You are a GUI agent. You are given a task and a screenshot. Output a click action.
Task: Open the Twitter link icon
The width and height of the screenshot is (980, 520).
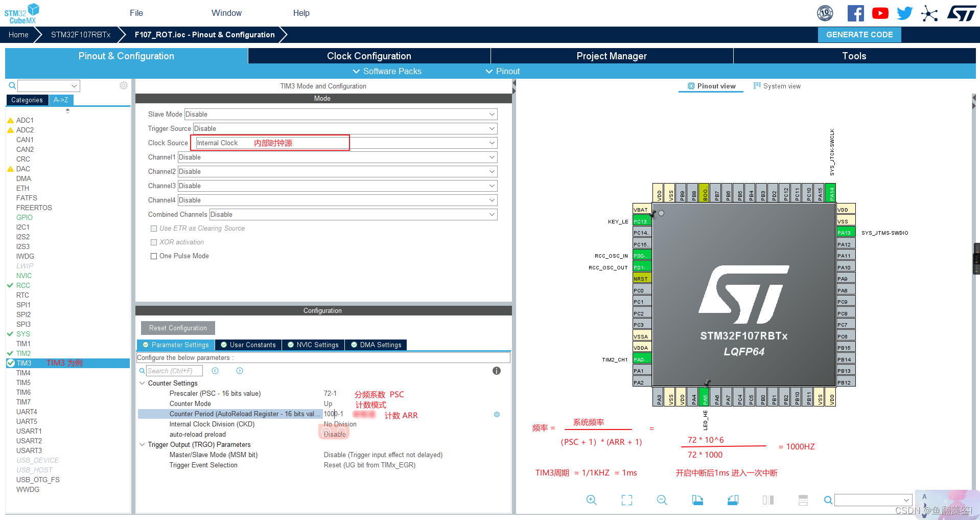[904, 13]
